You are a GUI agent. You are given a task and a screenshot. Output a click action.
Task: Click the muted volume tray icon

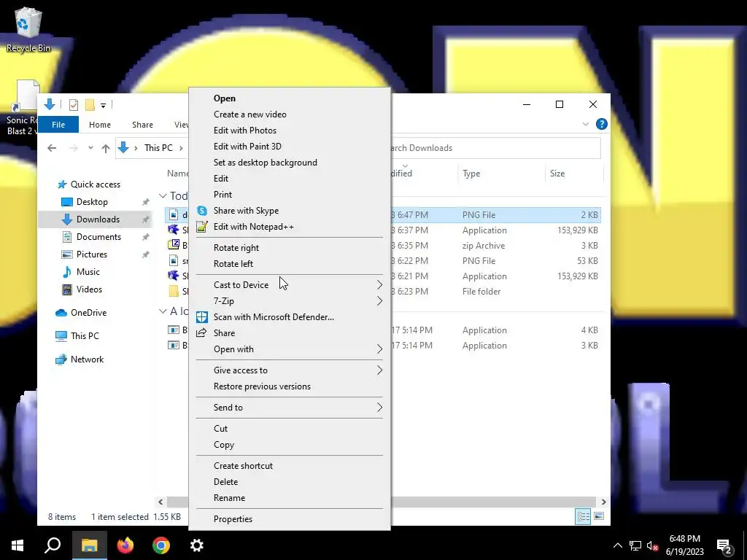click(652, 545)
